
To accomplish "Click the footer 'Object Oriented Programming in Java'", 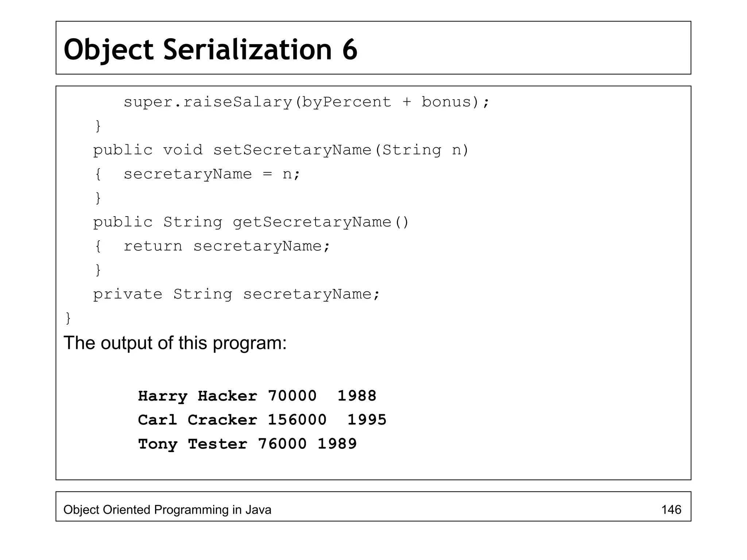I will click(167, 509).
